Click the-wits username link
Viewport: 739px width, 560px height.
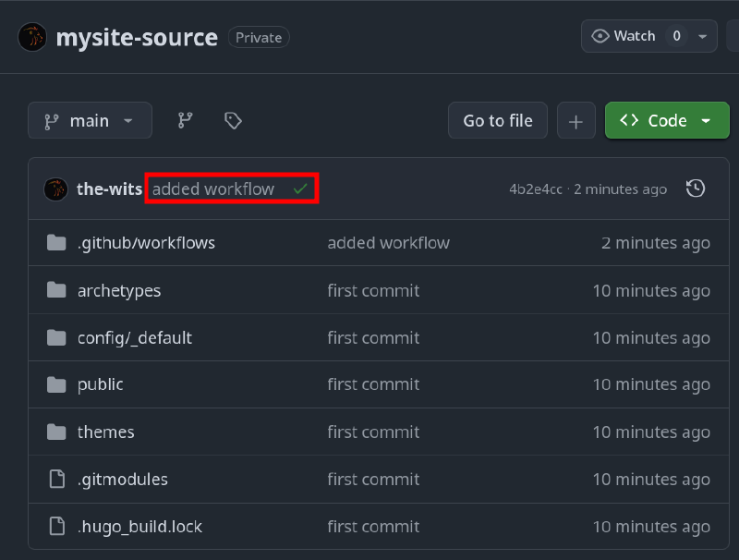pos(110,189)
